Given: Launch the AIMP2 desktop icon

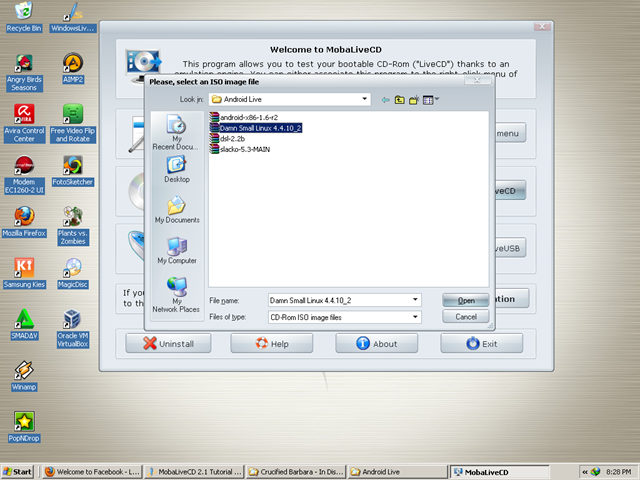Looking at the screenshot, I should [x=73, y=69].
